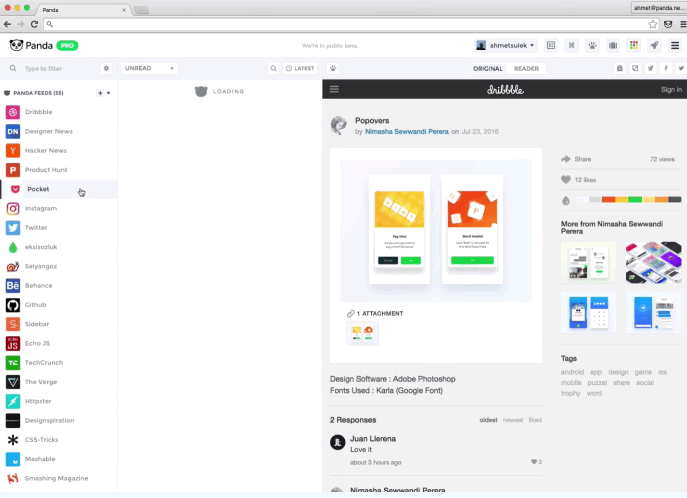This screenshot has width=687, height=498.
Task: Open the Instagram feed icon
Action: 13,208
